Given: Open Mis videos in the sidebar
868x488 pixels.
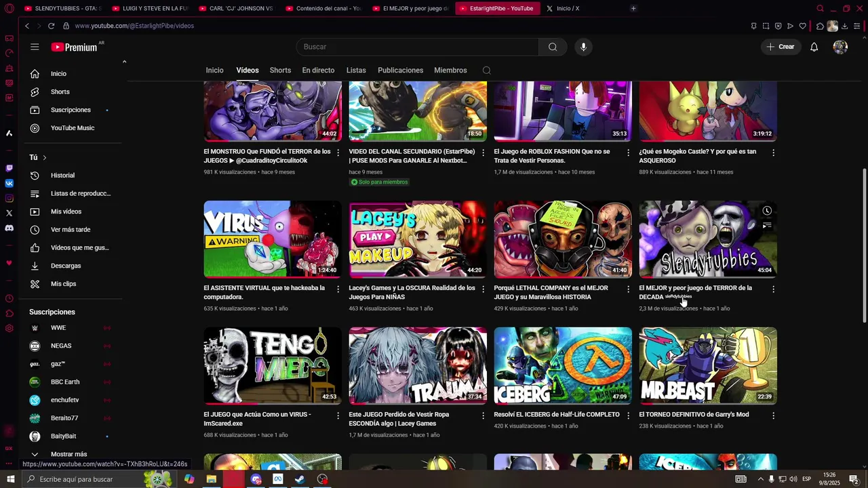Looking at the screenshot, I should (75, 211).
